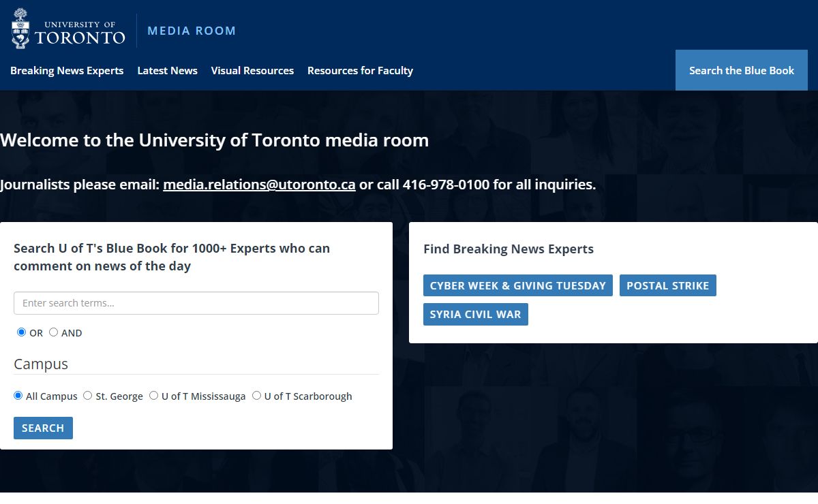Open Breaking News Experts menu item
Viewport: 818px width, 504px height.
coord(67,70)
